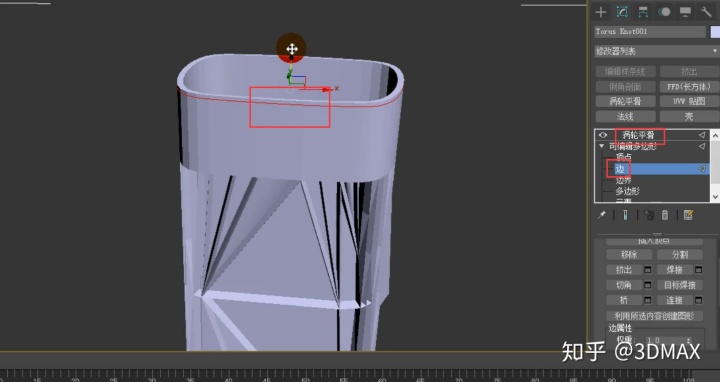720x382 pixels.
Task: Click modifier stack scroll up arrow
Action: pyautogui.click(x=715, y=135)
